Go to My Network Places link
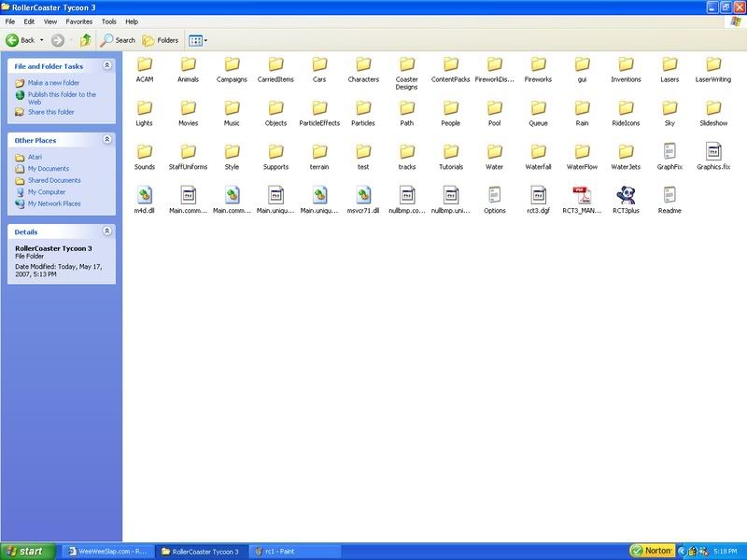747x560 pixels. (x=54, y=203)
